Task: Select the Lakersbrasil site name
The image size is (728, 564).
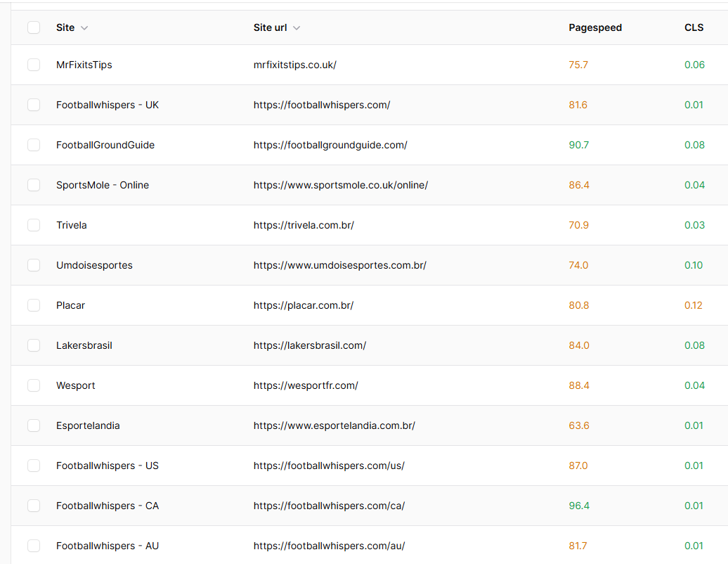Action: pyautogui.click(x=84, y=345)
